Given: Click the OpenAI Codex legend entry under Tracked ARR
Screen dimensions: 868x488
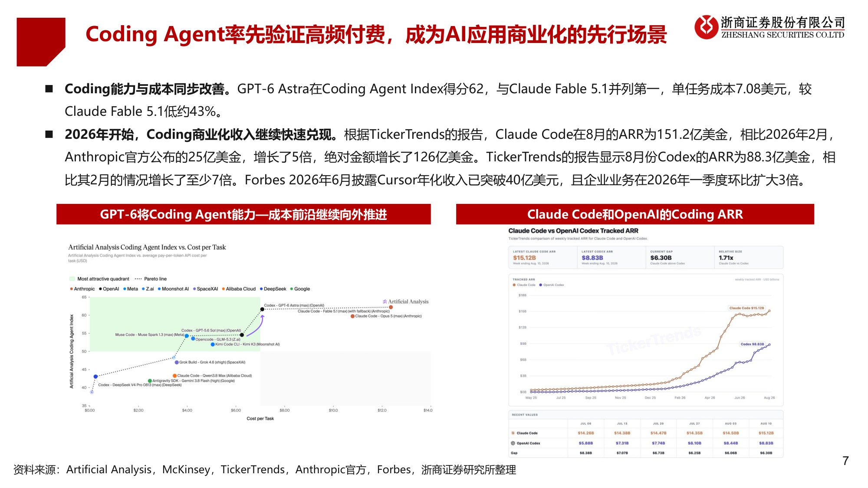Looking at the screenshot, I should pyautogui.click(x=552, y=285).
